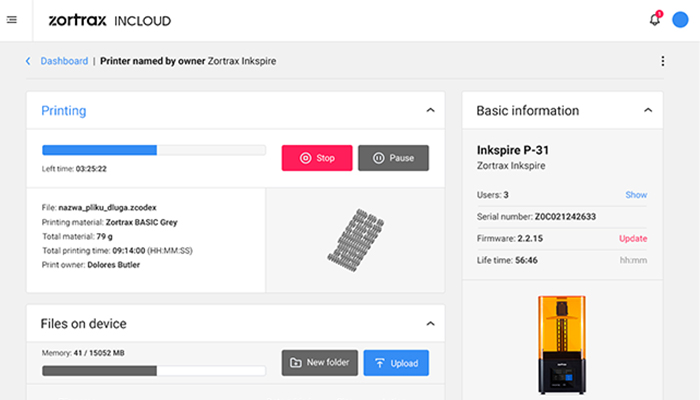Click the Zortrax Inkspire model subtitle
The width and height of the screenshot is (700, 400).
[511, 166]
